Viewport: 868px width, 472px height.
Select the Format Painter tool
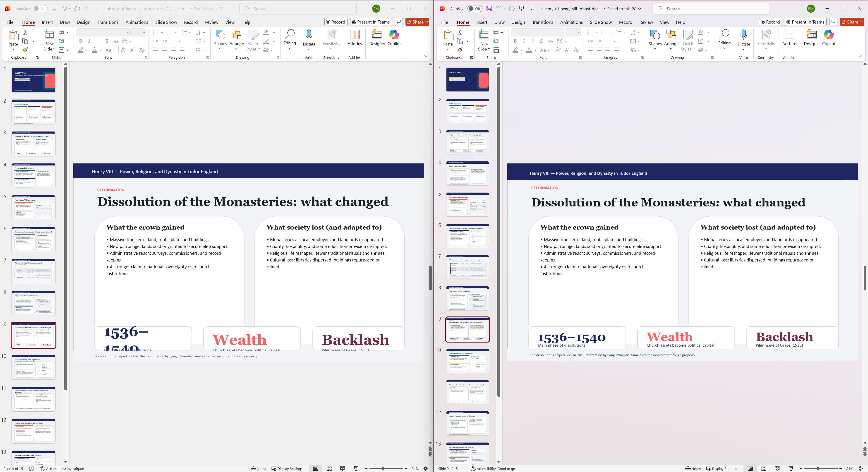(x=25, y=50)
